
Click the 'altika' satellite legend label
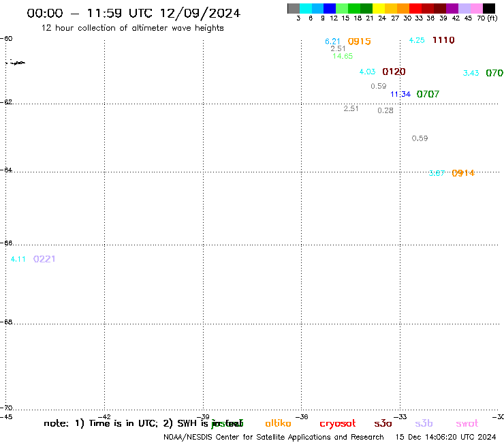(278, 423)
